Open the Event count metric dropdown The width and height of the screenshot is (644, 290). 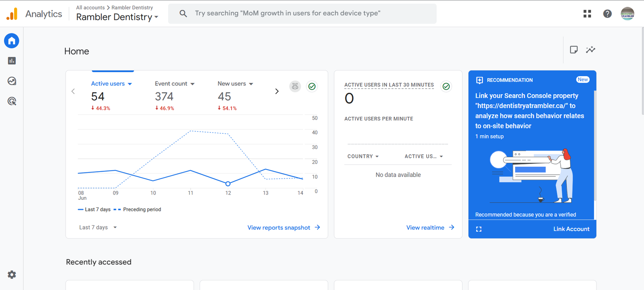click(175, 84)
